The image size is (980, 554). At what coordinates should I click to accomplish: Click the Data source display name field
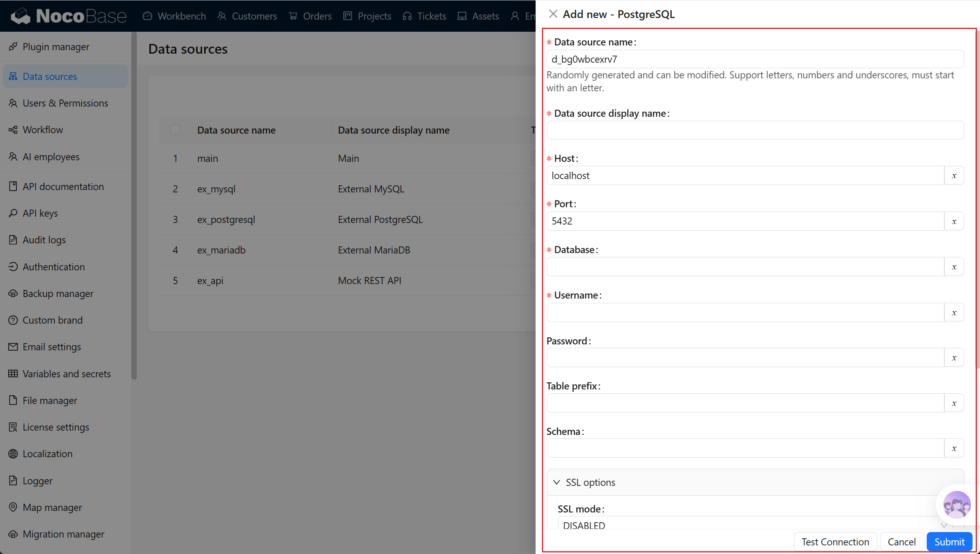(755, 130)
